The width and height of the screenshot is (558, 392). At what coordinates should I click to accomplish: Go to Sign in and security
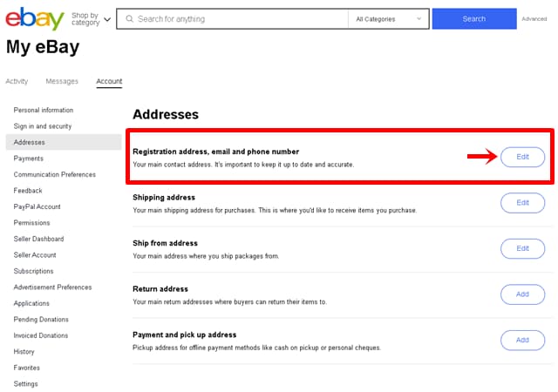tap(43, 126)
